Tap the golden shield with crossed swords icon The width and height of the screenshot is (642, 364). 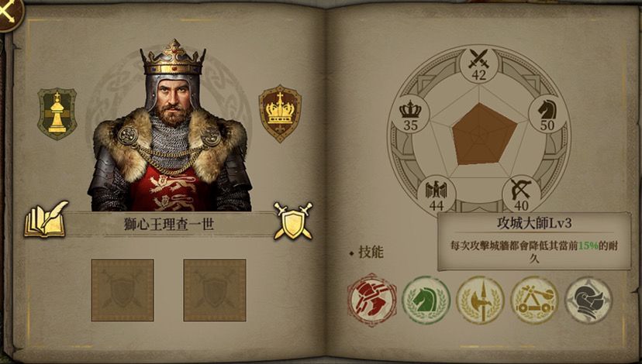click(293, 221)
